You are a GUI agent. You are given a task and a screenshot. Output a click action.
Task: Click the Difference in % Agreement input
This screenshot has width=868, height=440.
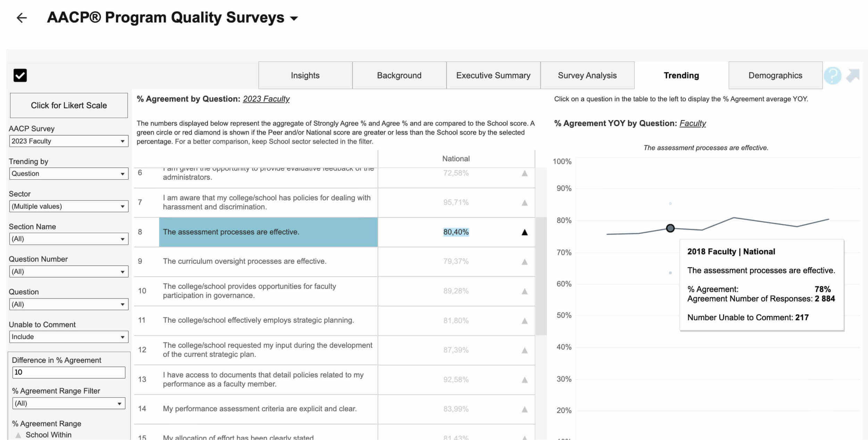68,372
